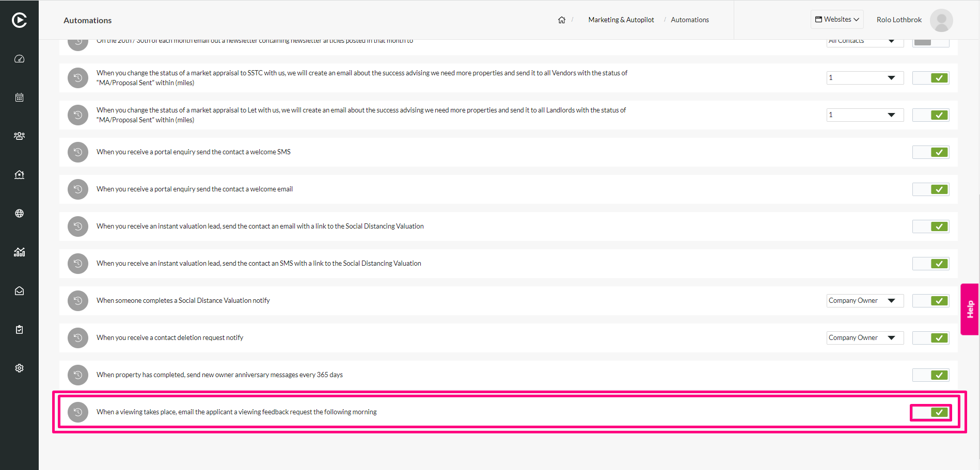Click history icon for instant valuation email row
This screenshot has height=470, width=980.
(x=78, y=226)
